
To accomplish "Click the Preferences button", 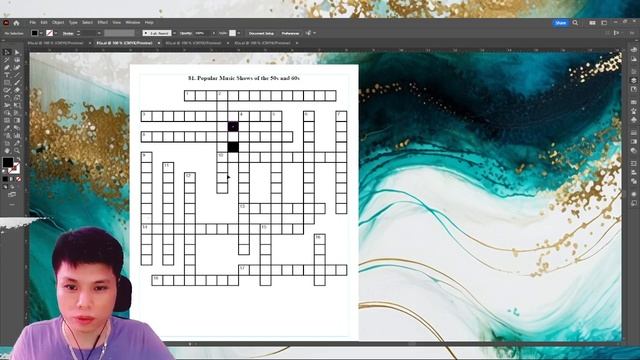I will pyautogui.click(x=290, y=33).
